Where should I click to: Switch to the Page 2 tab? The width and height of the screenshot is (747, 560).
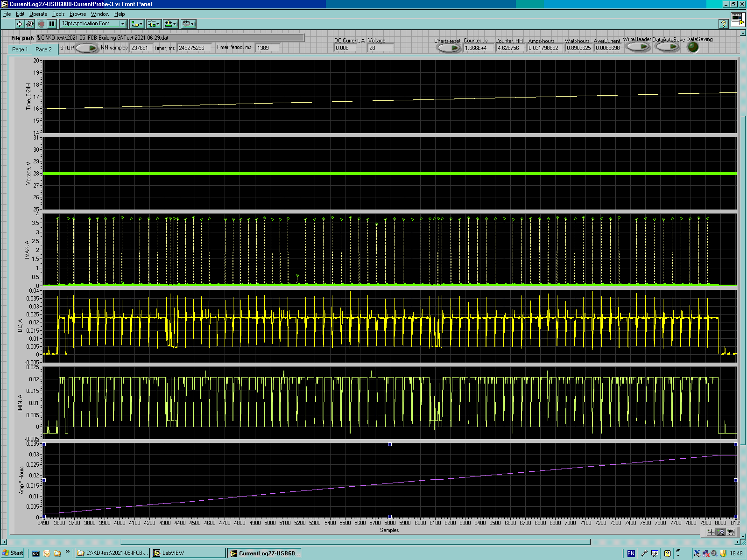44,49
